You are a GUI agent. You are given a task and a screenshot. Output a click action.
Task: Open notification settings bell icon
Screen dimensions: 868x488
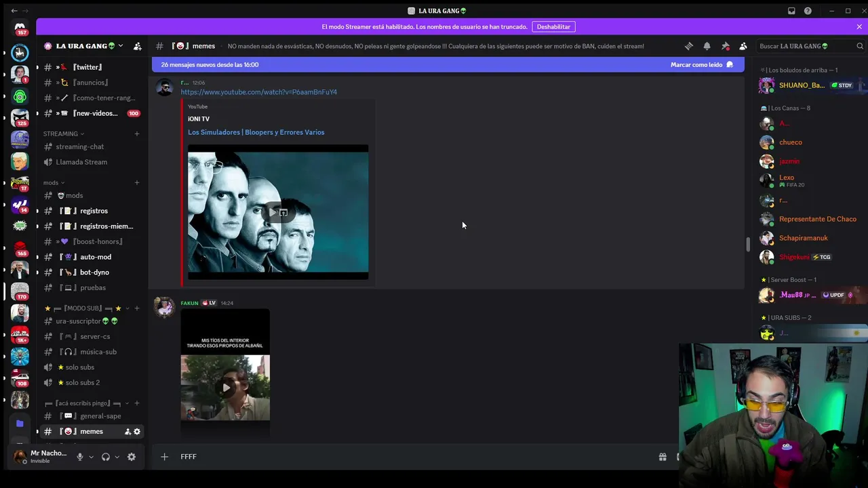(707, 46)
